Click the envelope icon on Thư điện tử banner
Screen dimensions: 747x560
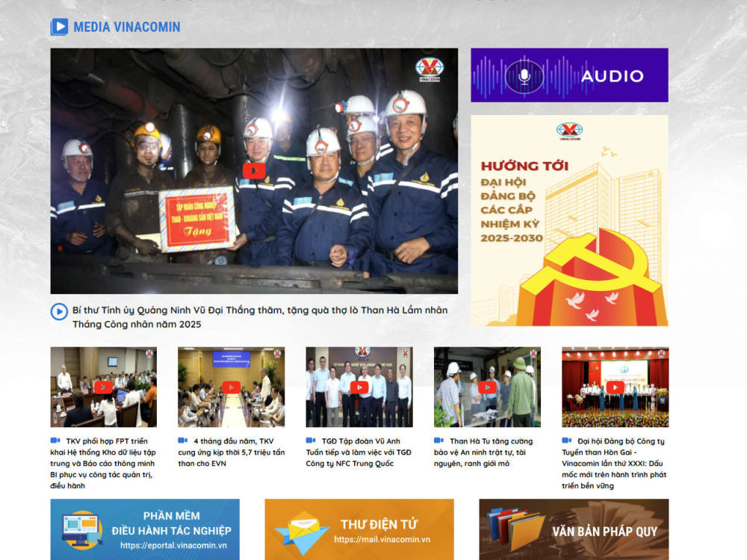[x=302, y=532]
